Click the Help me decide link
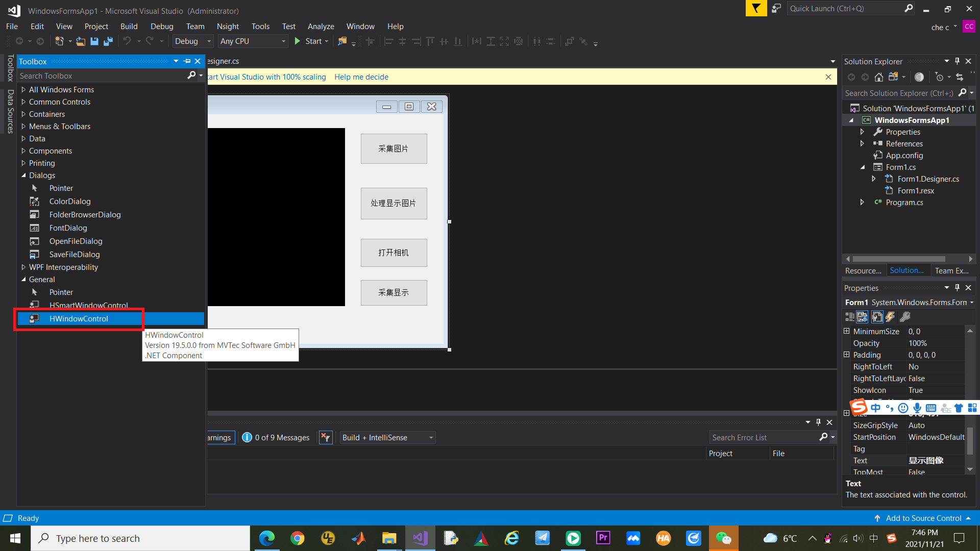The width and height of the screenshot is (980, 551). click(361, 77)
